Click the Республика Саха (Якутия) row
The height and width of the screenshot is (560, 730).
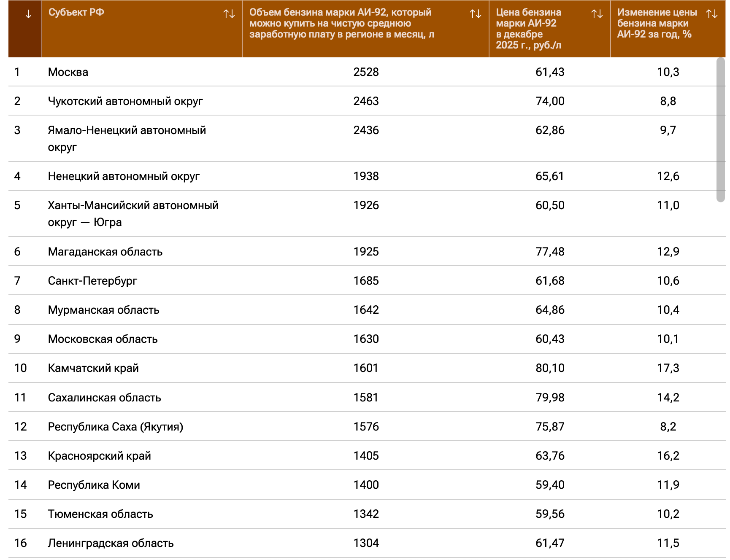(115, 427)
